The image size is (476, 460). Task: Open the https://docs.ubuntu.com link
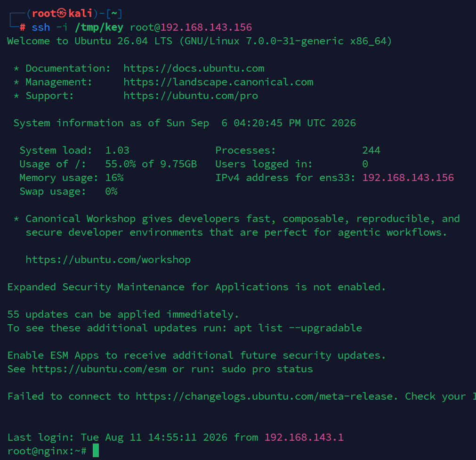tap(194, 68)
